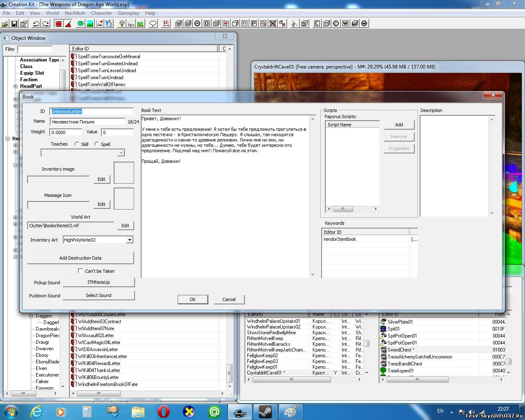Click the Fx toolbar icon
Viewport: 525px width, 420px height.
(x=109, y=23)
